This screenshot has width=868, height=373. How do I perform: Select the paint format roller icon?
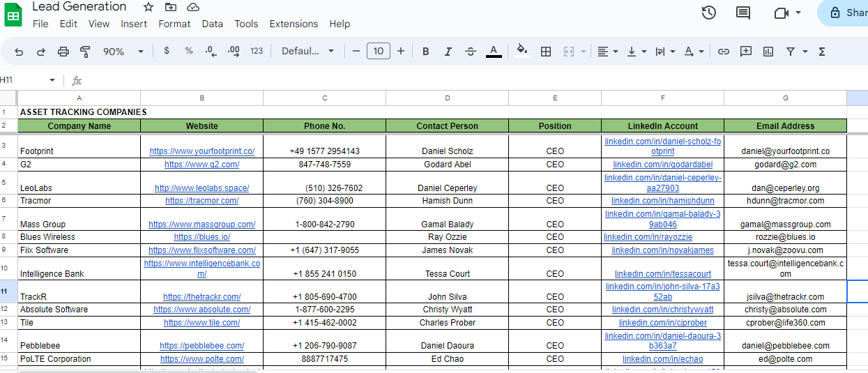(x=86, y=52)
